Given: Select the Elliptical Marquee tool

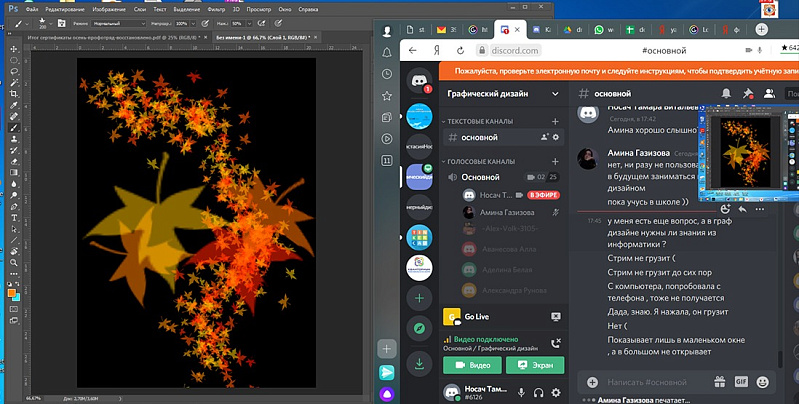Looking at the screenshot, I should click(x=14, y=60).
